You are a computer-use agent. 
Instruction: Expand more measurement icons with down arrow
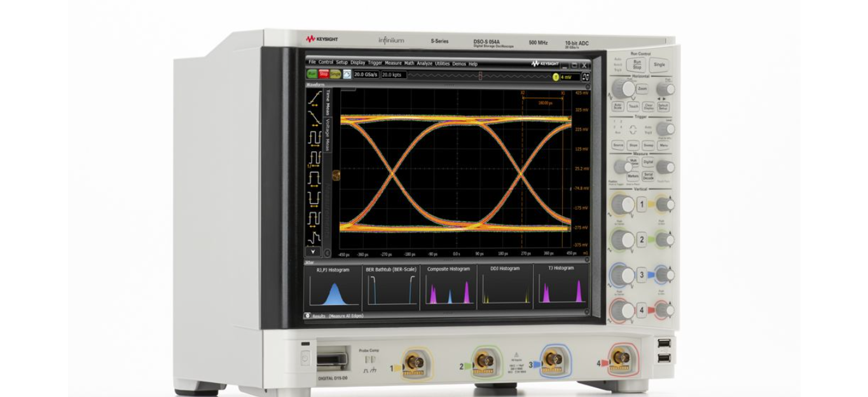click(313, 252)
